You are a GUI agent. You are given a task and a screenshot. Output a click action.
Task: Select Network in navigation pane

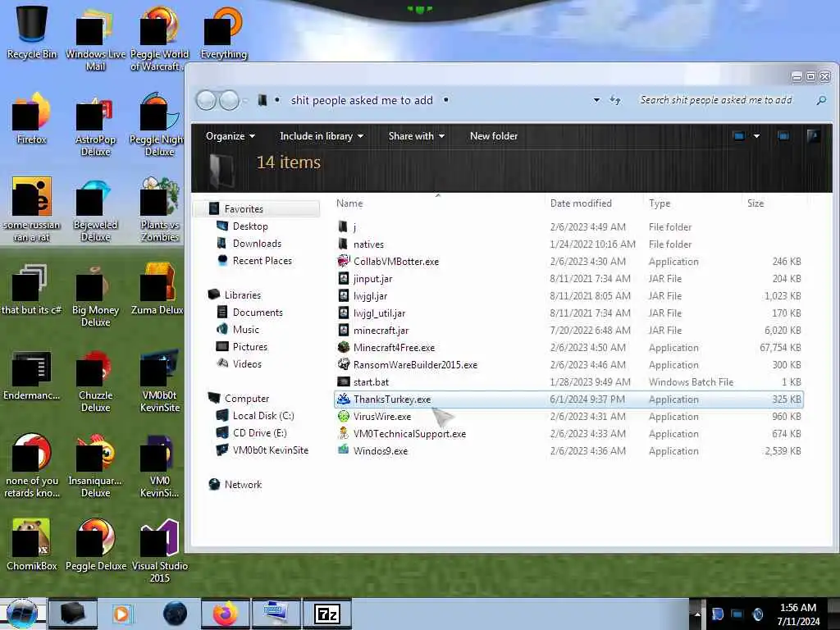(x=243, y=484)
